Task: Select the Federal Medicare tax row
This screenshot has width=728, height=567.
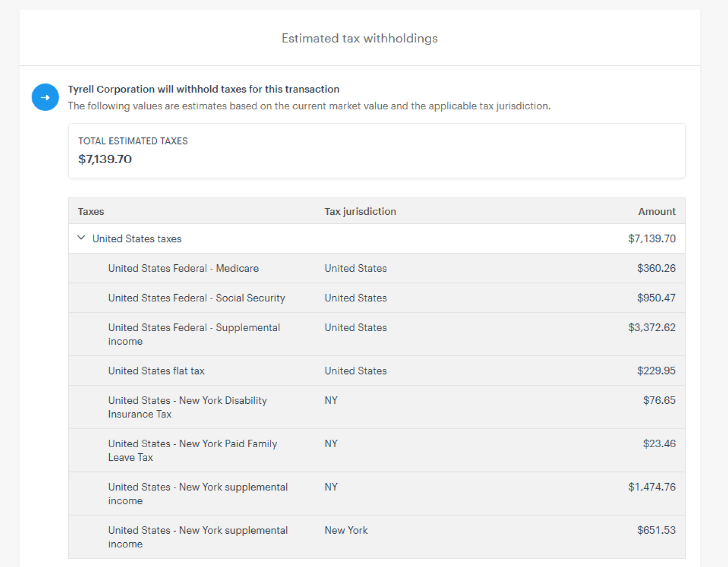Action: pyautogui.click(x=377, y=268)
